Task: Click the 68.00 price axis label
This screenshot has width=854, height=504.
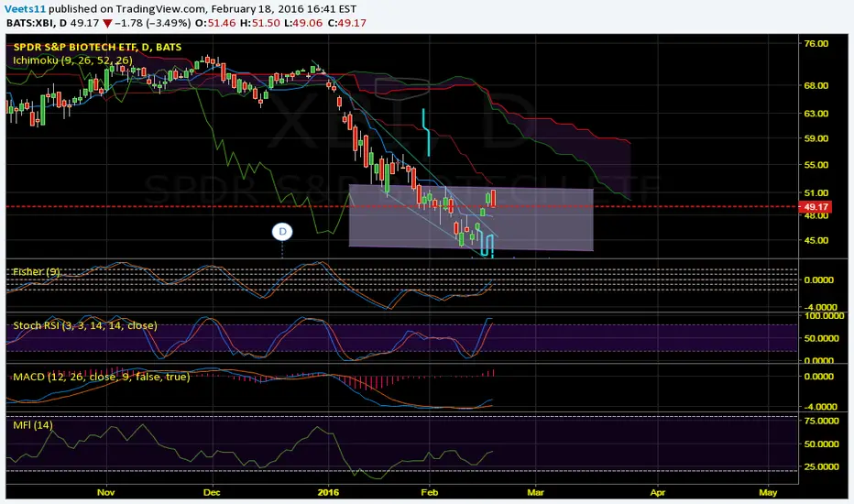Action: (816, 85)
